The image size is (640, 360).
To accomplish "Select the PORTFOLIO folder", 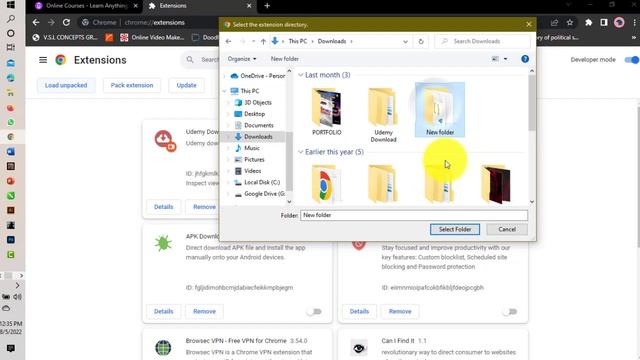I will 327,112.
